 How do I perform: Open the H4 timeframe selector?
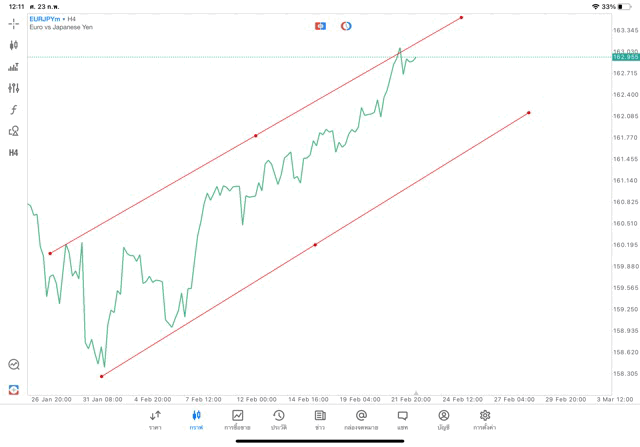point(14,153)
